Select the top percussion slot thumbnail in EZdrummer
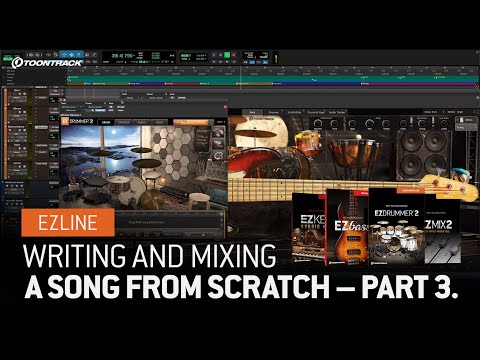This screenshot has width=480, height=360. pyautogui.click(x=219, y=132)
